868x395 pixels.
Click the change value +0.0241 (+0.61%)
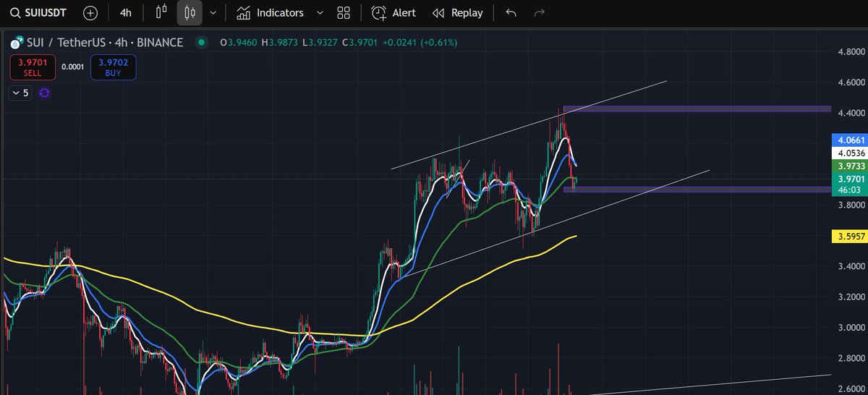421,43
